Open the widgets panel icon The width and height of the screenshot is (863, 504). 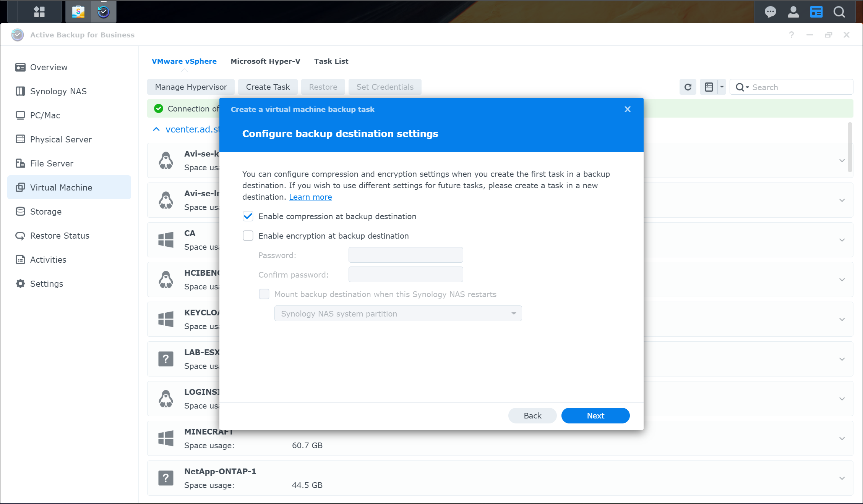coord(816,12)
